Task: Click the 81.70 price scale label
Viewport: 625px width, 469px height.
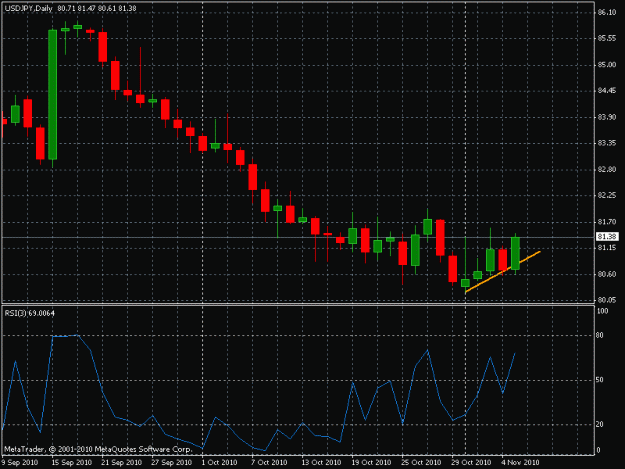Action: [607, 222]
